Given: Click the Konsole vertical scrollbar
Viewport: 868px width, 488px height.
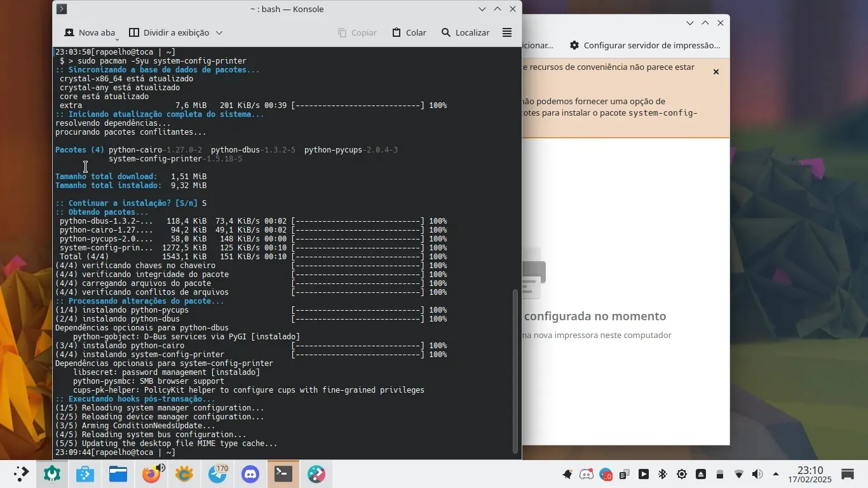Looking at the screenshot, I should [x=515, y=371].
